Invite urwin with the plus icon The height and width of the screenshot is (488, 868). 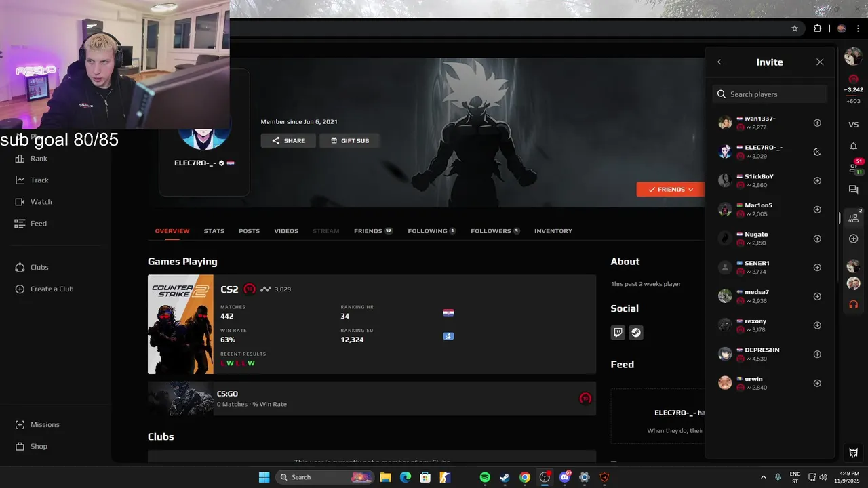pos(817,383)
